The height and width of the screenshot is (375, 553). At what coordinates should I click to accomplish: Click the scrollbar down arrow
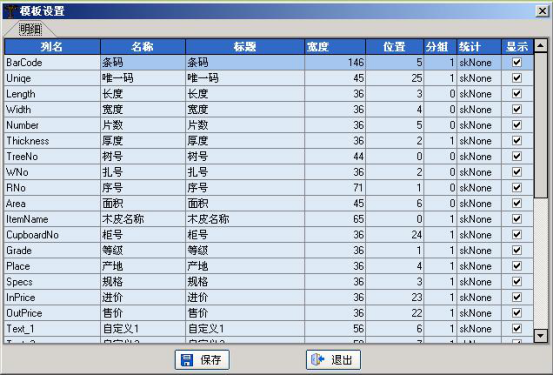point(541,335)
